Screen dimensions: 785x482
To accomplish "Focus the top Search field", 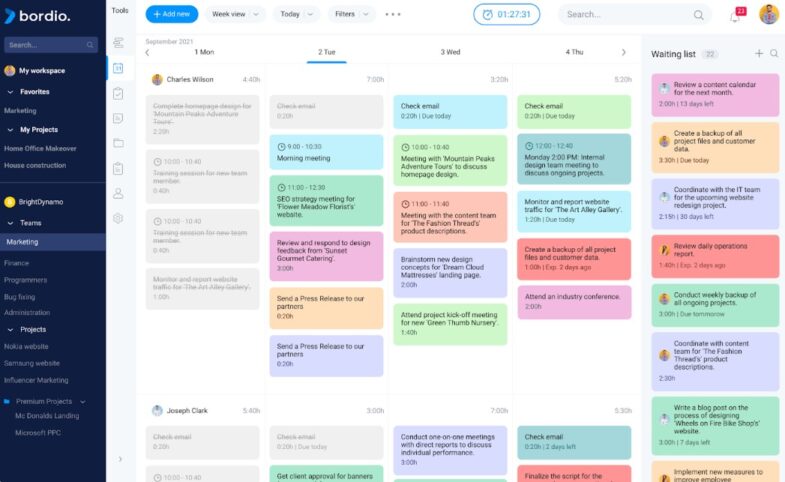I will [634, 15].
